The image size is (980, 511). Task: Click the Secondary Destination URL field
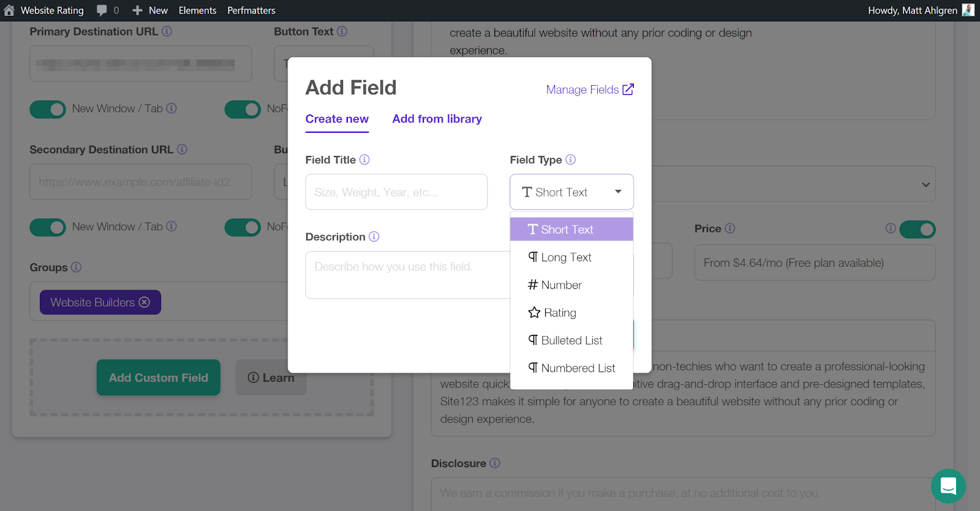click(141, 182)
